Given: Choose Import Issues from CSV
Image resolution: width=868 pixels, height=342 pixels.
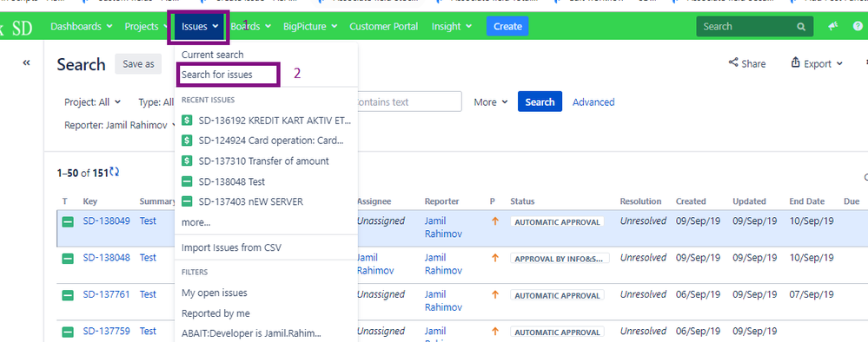Looking at the screenshot, I should pyautogui.click(x=231, y=247).
